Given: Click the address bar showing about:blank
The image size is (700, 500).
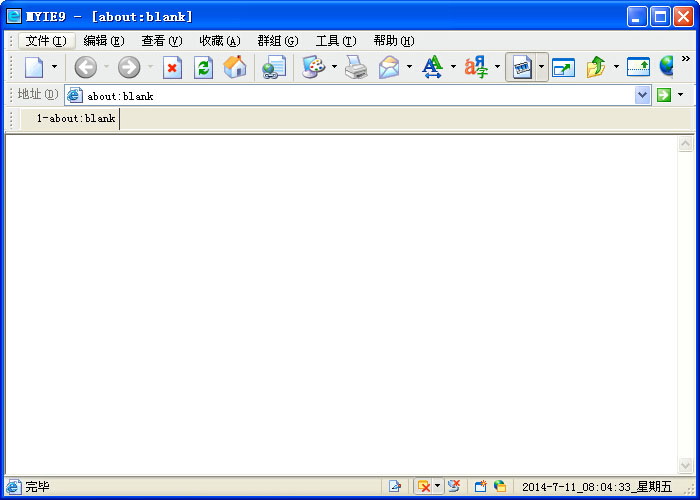Looking at the screenshot, I should pyautogui.click(x=350, y=95).
